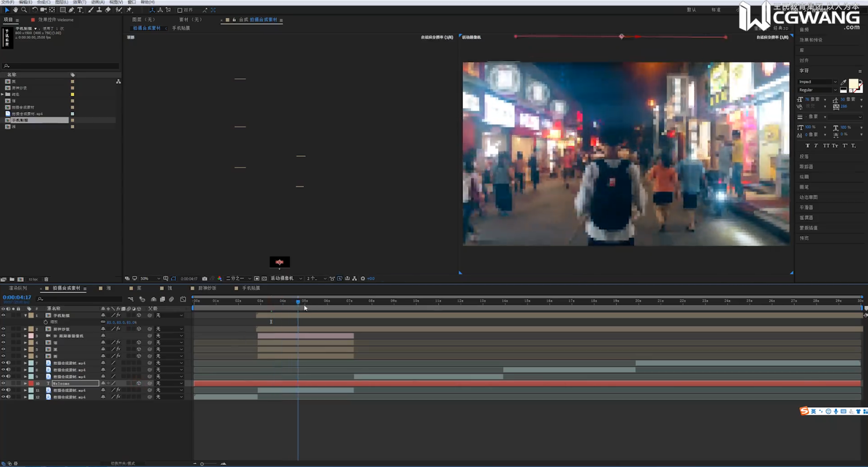Toggle Draft 3D in the timeline header
Screen dimensions: 868x467
(142, 299)
